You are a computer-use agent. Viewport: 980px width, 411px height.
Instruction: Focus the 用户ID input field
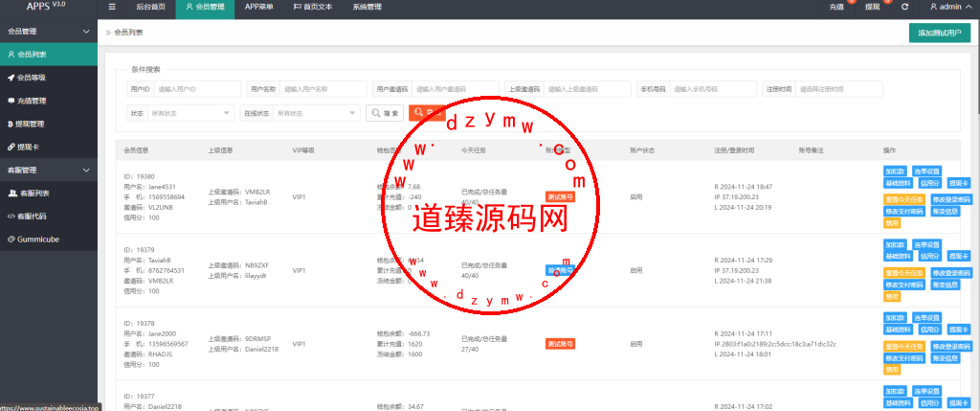coord(197,89)
